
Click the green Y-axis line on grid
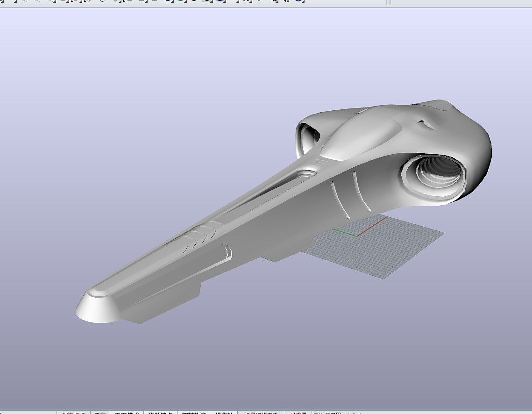click(x=345, y=232)
